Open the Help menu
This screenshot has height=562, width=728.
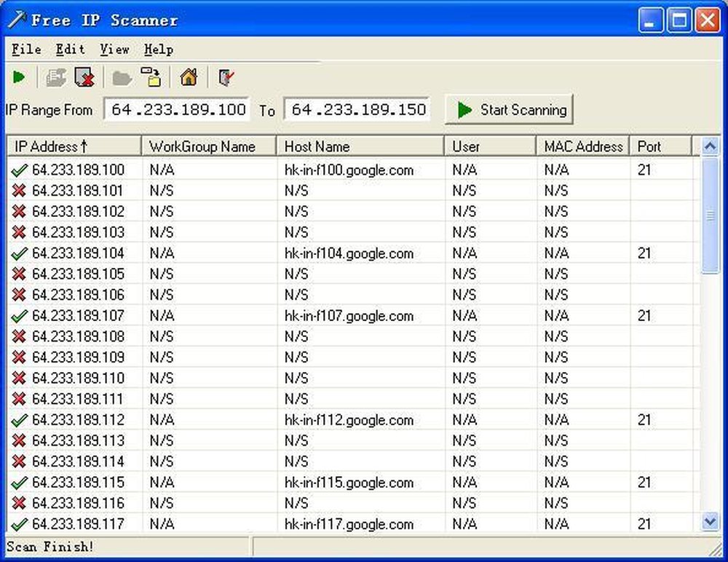[x=159, y=50]
